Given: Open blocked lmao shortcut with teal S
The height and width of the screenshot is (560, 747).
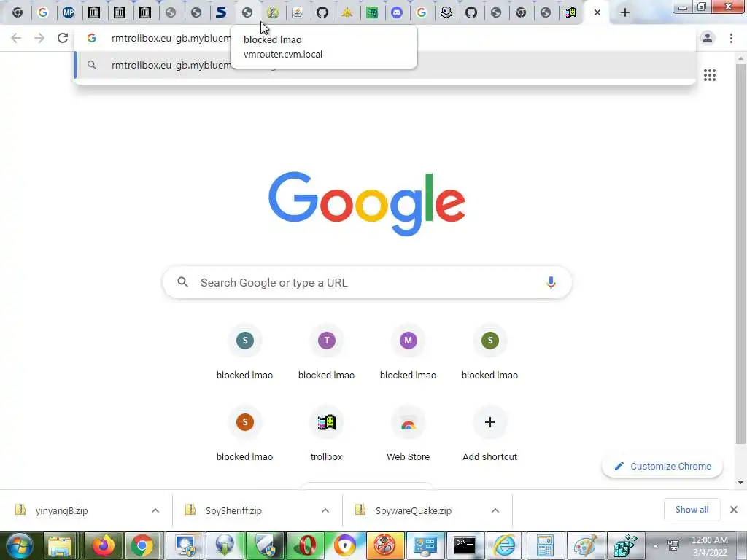Looking at the screenshot, I should pyautogui.click(x=245, y=352).
